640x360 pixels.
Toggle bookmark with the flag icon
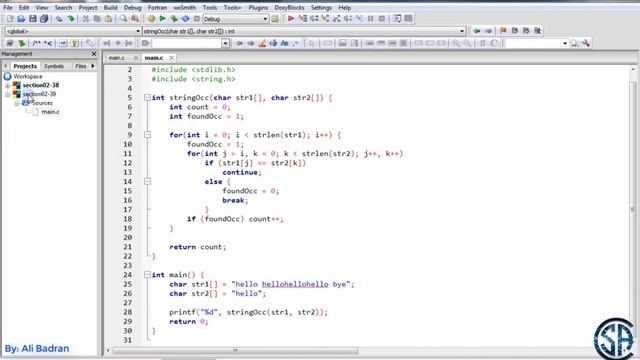(x=503, y=31)
